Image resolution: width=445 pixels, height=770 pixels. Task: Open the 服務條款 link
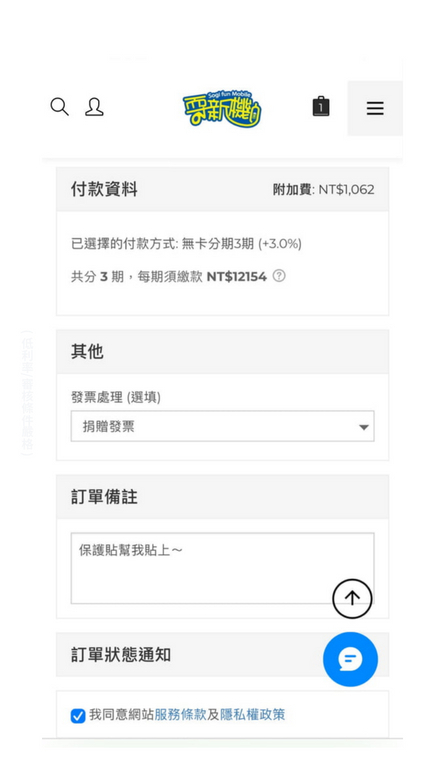[180, 715]
